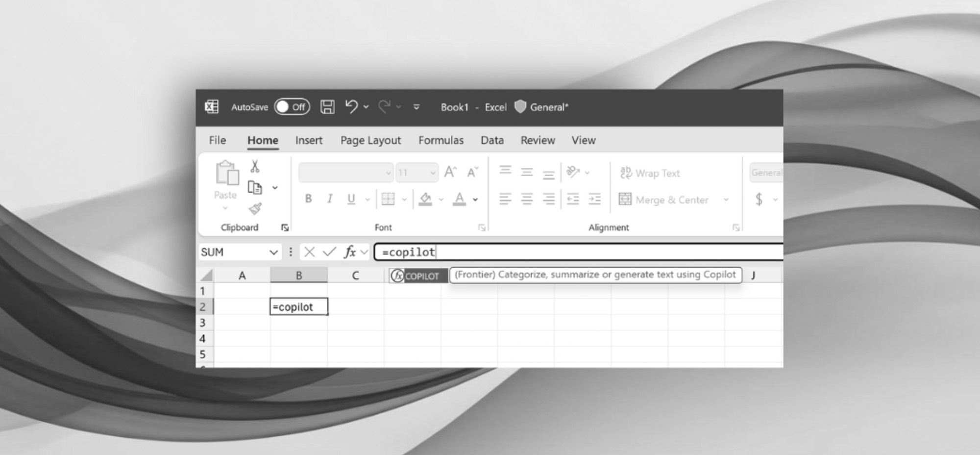The height and width of the screenshot is (455, 980).
Task: Switch to the Review tab
Action: point(538,140)
